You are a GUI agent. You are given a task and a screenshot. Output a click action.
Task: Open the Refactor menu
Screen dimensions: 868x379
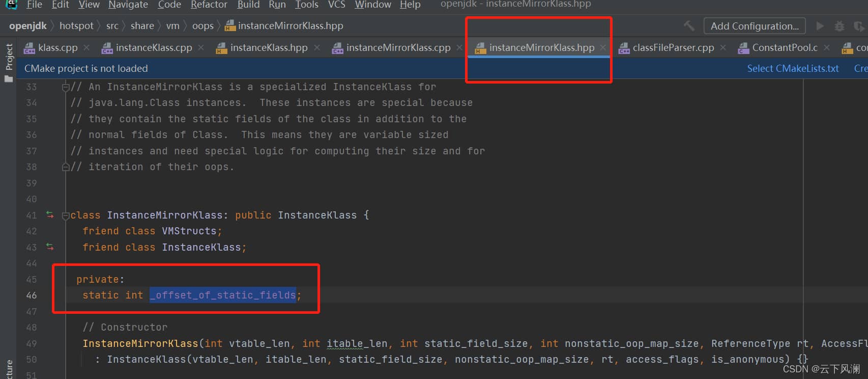[x=209, y=5]
